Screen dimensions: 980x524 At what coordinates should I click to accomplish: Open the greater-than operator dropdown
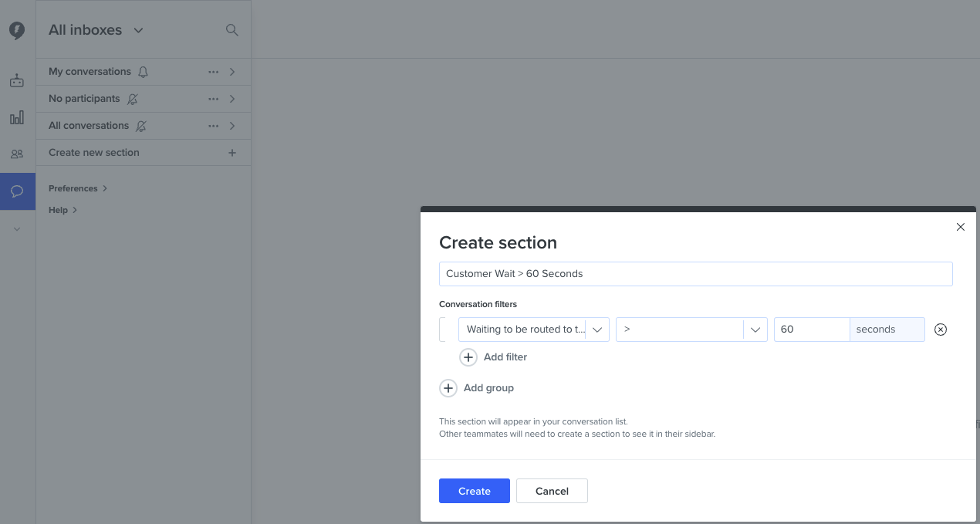[x=691, y=330]
